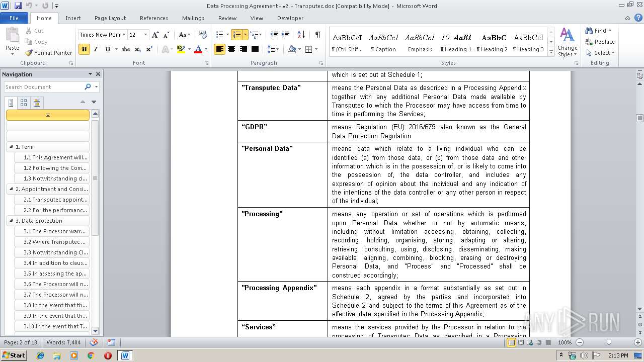644x362 pixels.
Task: Adjust the zoom slider handle
Action: tap(609, 342)
